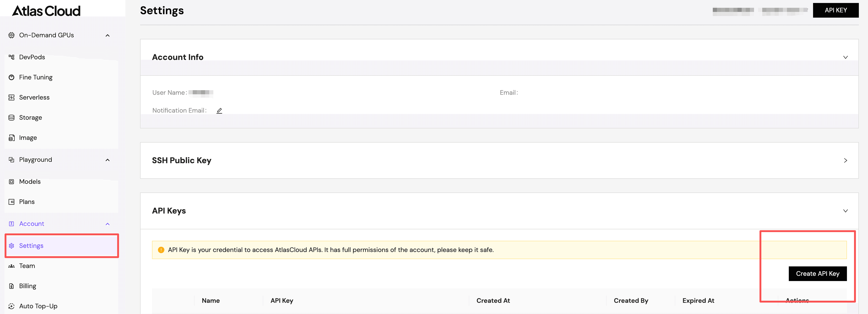Select Settings under Account
This screenshot has width=868, height=314.
tap(61, 246)
